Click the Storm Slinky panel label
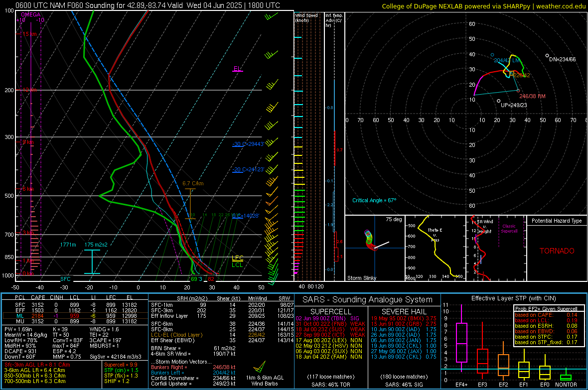This screenshot has height=390, width=588. [361, 278]
